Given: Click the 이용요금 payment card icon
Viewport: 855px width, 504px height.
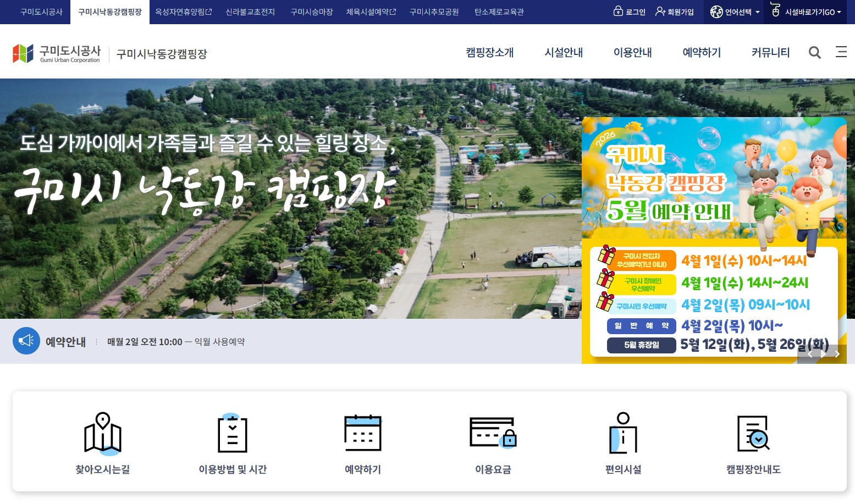Looking at the screenshot, I should pos(493,433).
